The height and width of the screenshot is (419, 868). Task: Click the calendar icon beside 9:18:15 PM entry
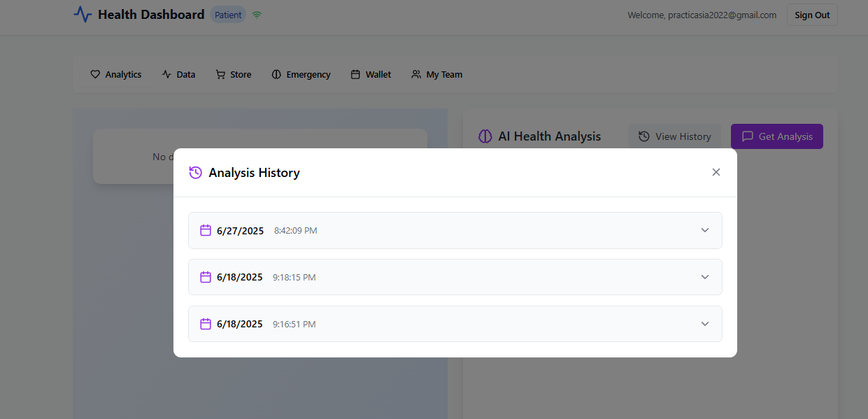point(206,277)
